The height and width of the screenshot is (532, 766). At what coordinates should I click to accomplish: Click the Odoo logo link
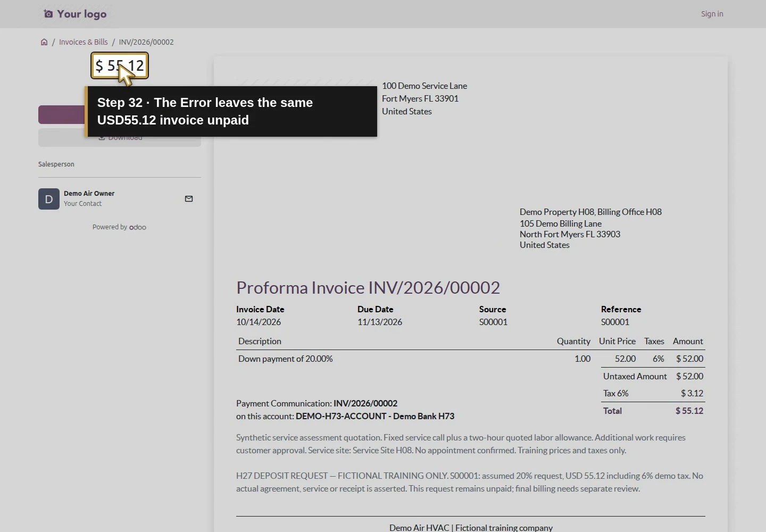click(138, 227)
